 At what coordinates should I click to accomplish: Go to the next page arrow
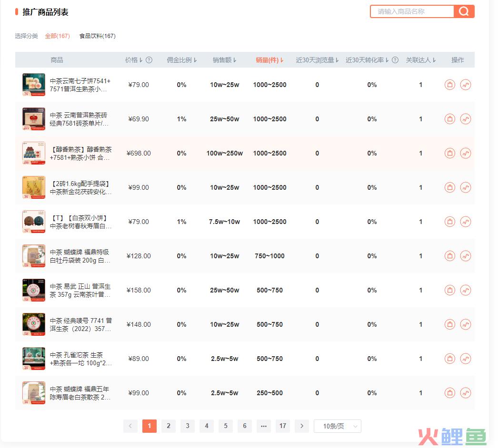(302, 426)
